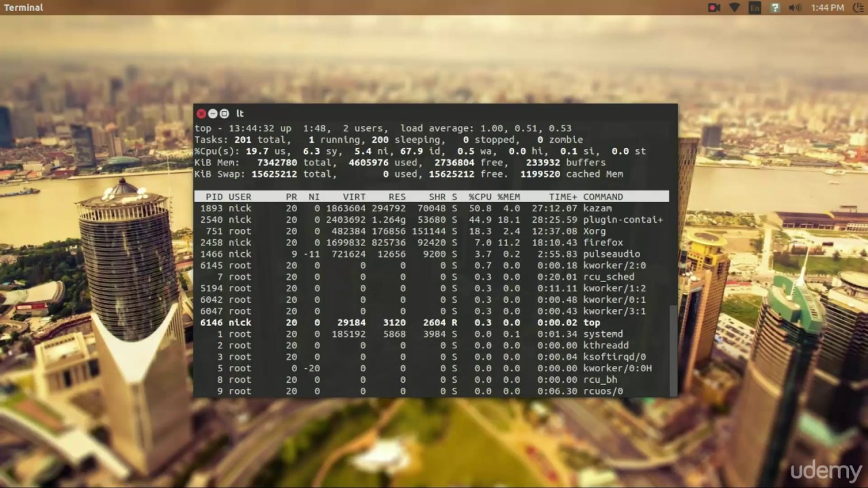Screen dimensions: 868x488
Task: Open the Kazam recording indicator in tray
Action: pyautogui.click(x=714, y=7)
